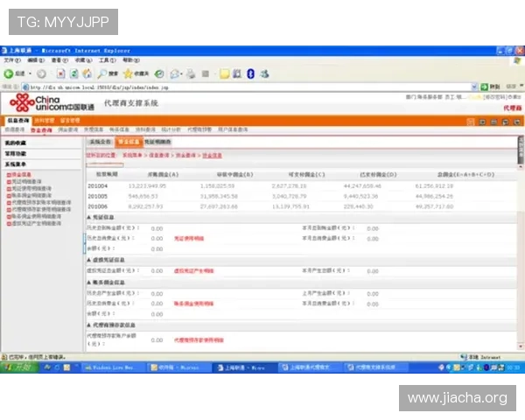This screenshot has width=525, height=420.
Task: Open Favorites via the star icon
Action: tap(128, 73)
